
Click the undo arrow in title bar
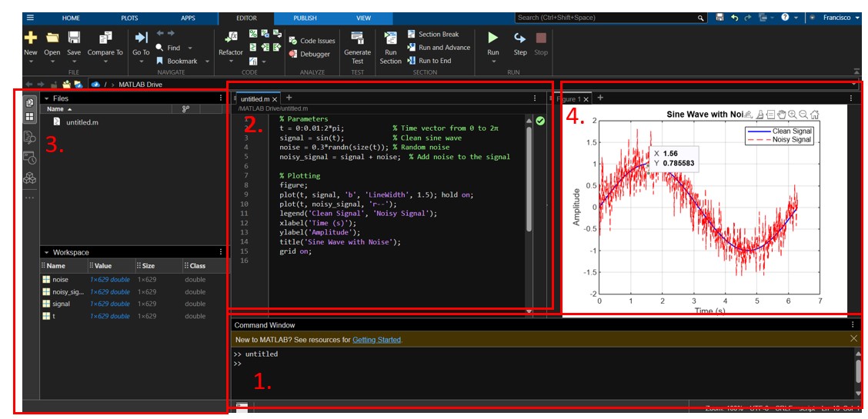[x=735, y=18]
